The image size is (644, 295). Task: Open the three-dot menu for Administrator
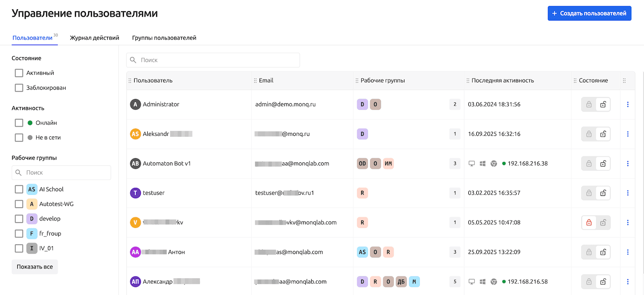pyautogui.click(x=628, y=105)
